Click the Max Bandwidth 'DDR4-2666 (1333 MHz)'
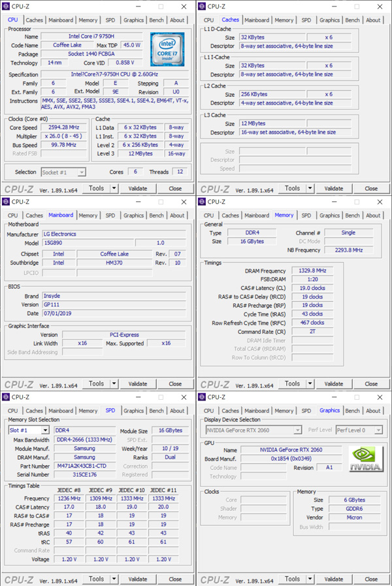Image resolution: width=392 pixels, height=586 pixels. click(85, 440)
